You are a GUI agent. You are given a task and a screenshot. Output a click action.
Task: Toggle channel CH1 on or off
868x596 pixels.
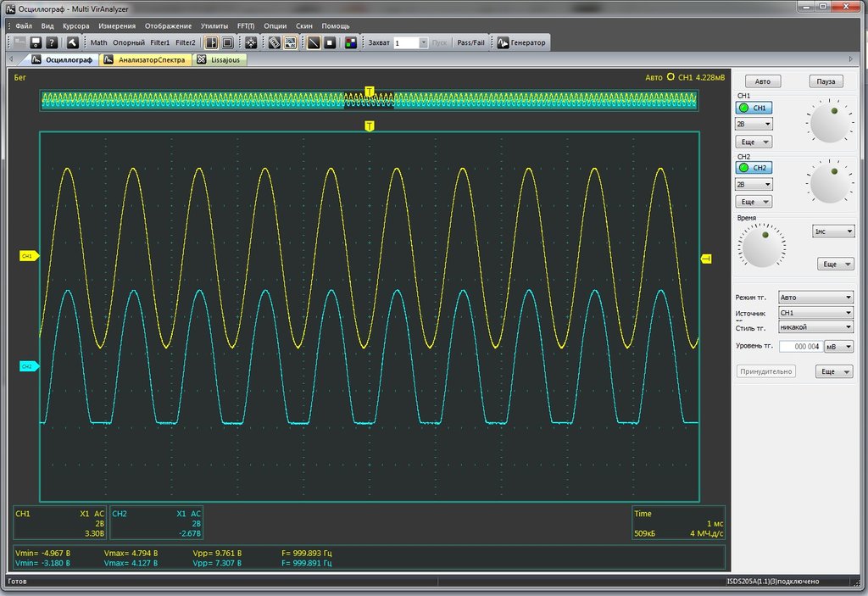754,108
